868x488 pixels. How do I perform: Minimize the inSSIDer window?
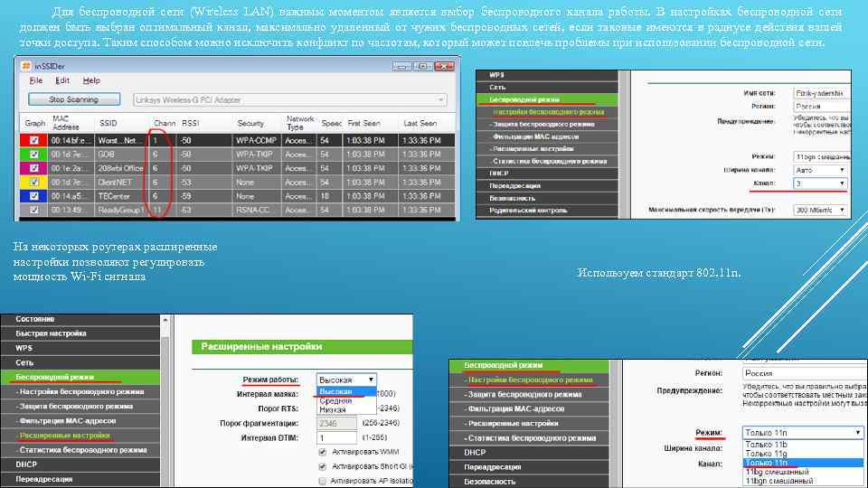401,66
